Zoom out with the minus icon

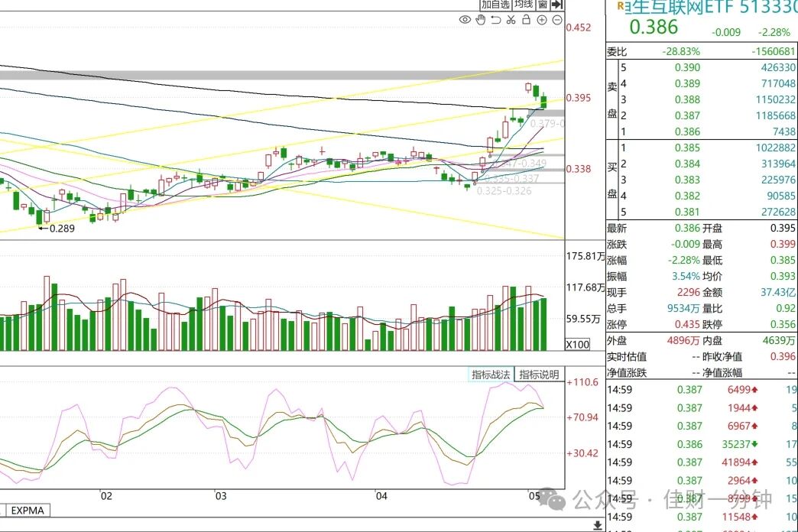point(557,20)
